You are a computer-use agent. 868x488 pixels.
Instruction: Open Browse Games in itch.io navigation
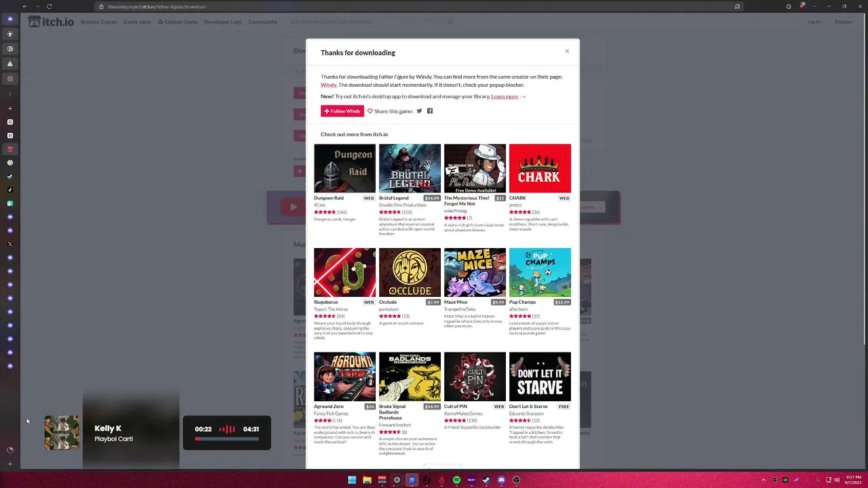(99, 22)
